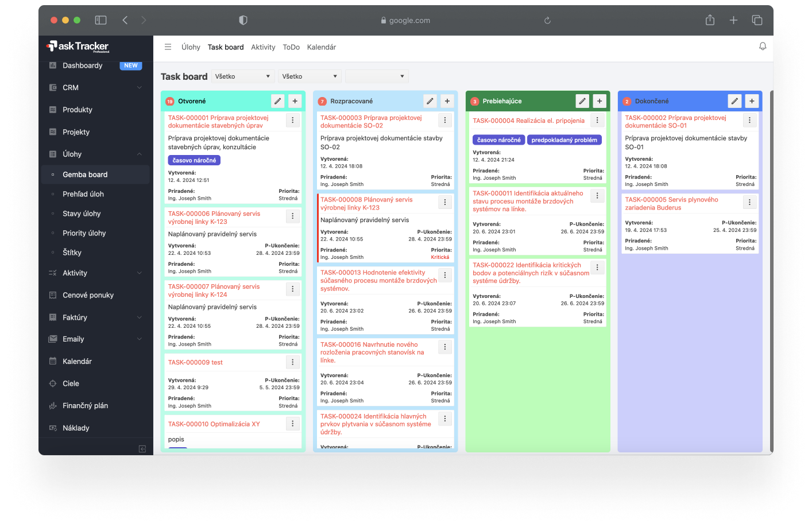This screenshot has height=527, width=812.
Task: Edit the Otvorené column using its pencil icon
Action: [277, 100]
